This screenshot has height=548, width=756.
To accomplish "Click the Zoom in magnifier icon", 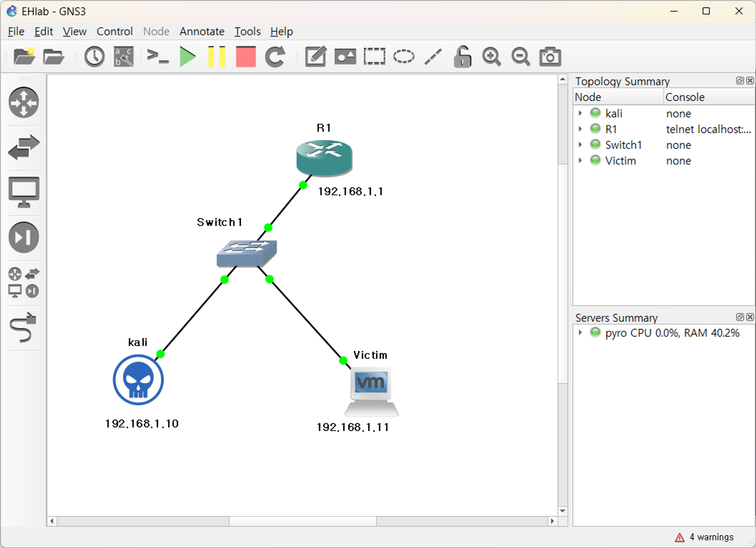I will pyautogui.click(x=491, y=57).
